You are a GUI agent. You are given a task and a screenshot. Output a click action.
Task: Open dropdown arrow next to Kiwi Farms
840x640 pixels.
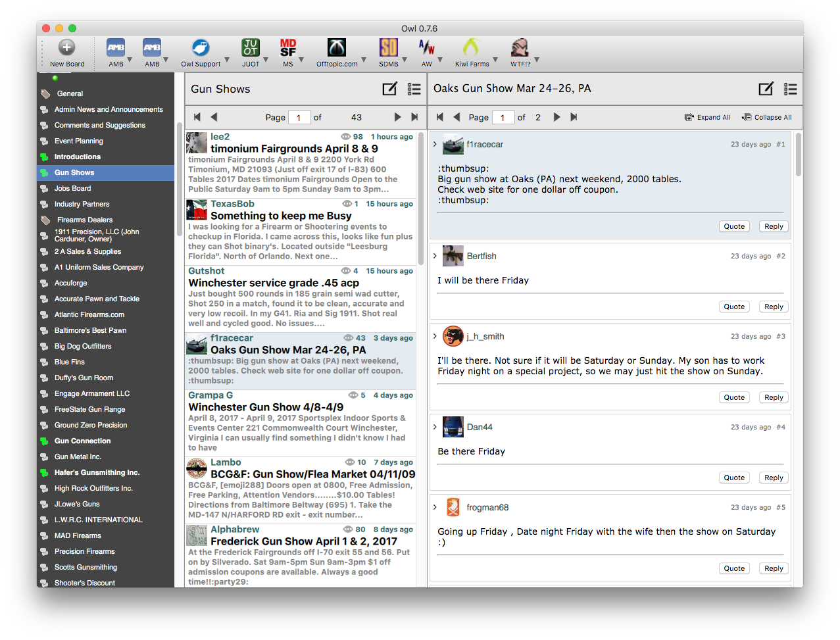point(495,60)
